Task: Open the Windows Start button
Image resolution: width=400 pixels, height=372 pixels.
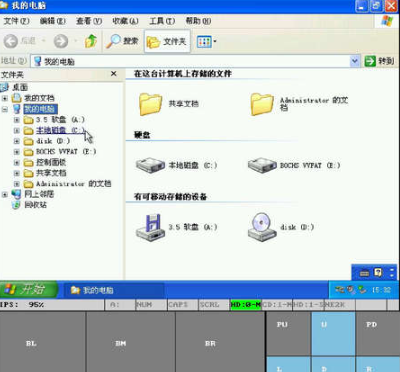Action: pos(29,289)
